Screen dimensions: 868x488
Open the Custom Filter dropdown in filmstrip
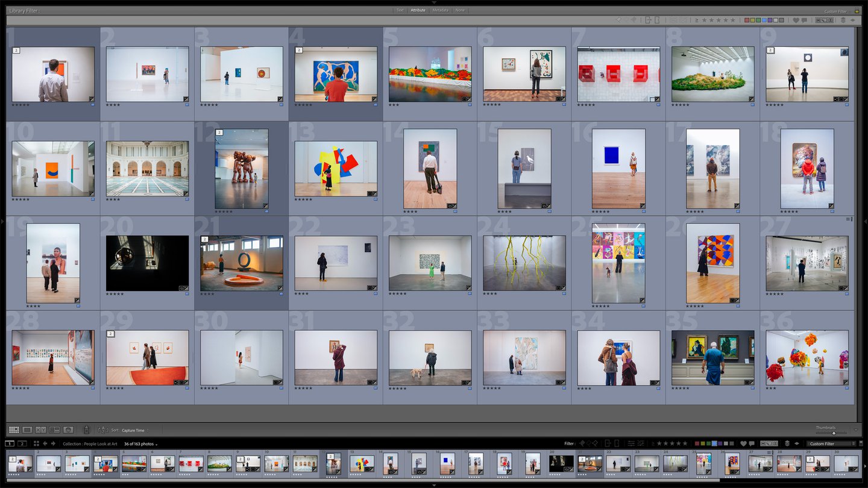[832, 443]
